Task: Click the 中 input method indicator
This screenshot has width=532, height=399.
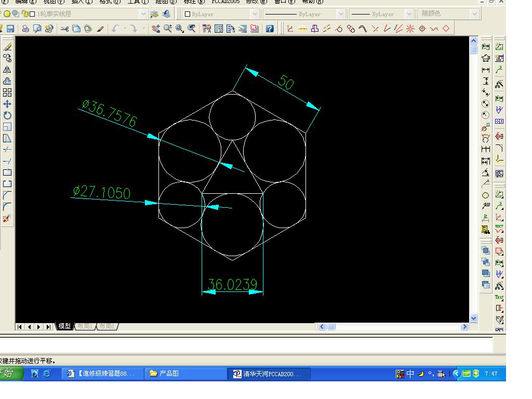Action: [x=410, y=374]
